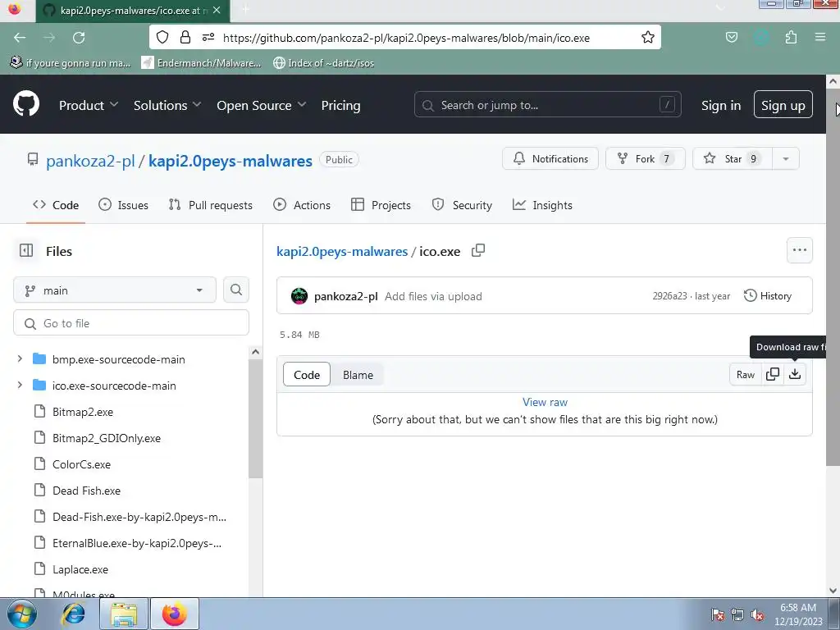Open the Windows Start menu orb
Image resolution: width=840 pixels, height=630 pixels.
22,614
